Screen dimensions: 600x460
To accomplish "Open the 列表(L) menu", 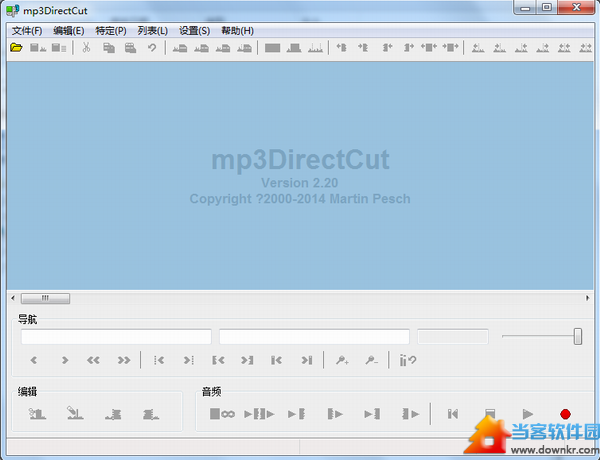I will tap(153, 31).
